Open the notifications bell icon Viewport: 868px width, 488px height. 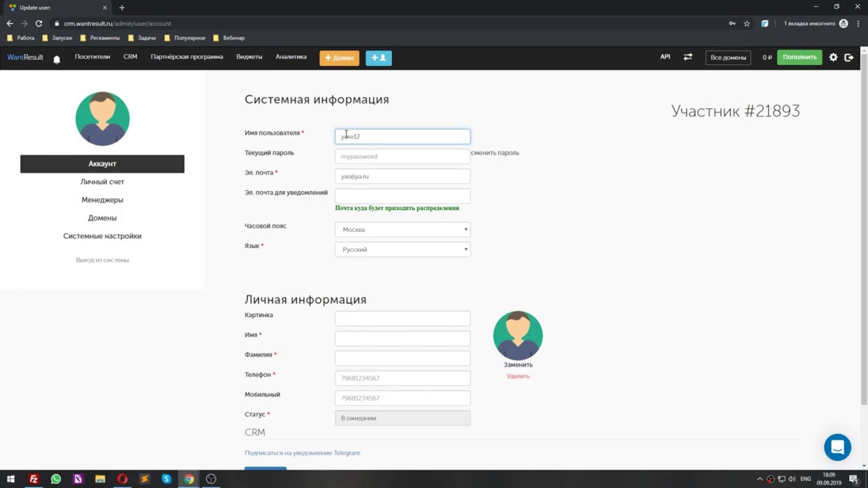click(x=57, y=59)
